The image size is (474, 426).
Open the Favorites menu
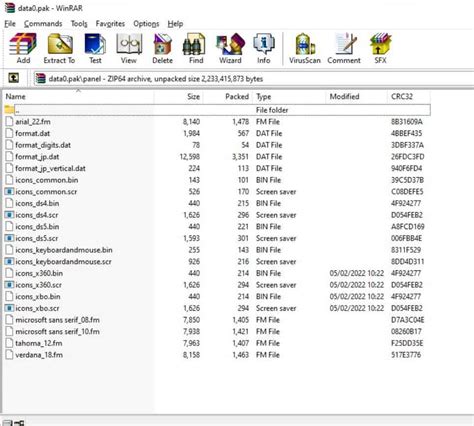pyautogui.click(x=110, y=24)
